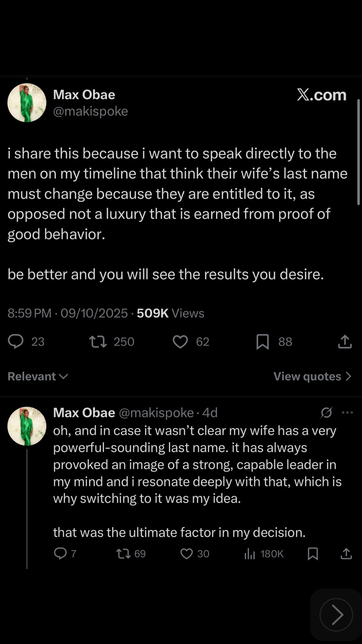
Task: Like the reply with 30 likes
Action: pos(187,553)
